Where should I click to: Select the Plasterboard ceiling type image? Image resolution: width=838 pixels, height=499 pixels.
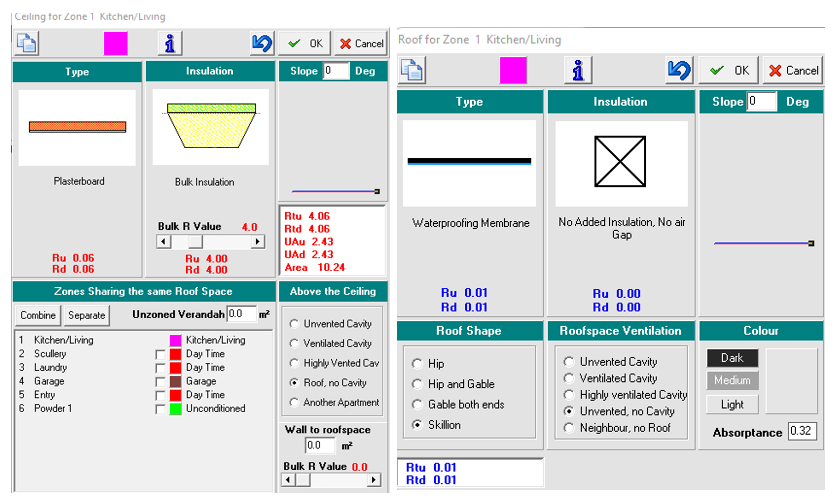[x=77, y=127]
